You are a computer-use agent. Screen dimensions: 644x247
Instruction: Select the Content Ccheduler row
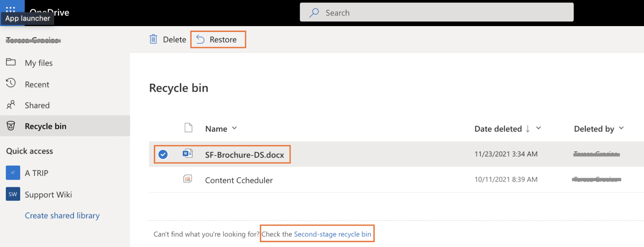click(x=239, y=180)
